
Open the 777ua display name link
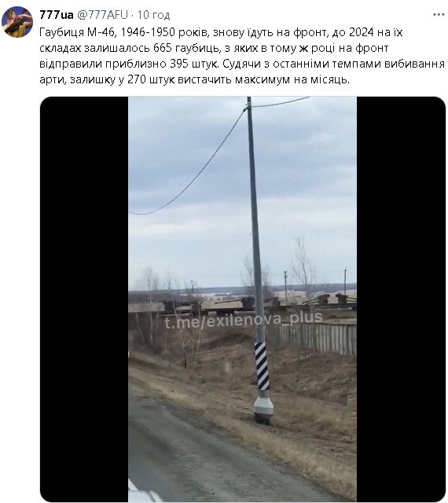56,15
